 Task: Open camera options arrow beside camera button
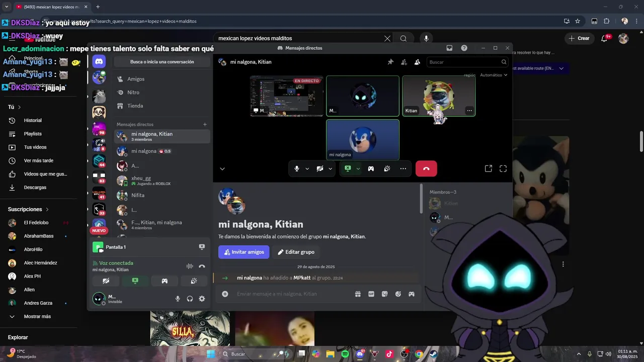point(330,169)
